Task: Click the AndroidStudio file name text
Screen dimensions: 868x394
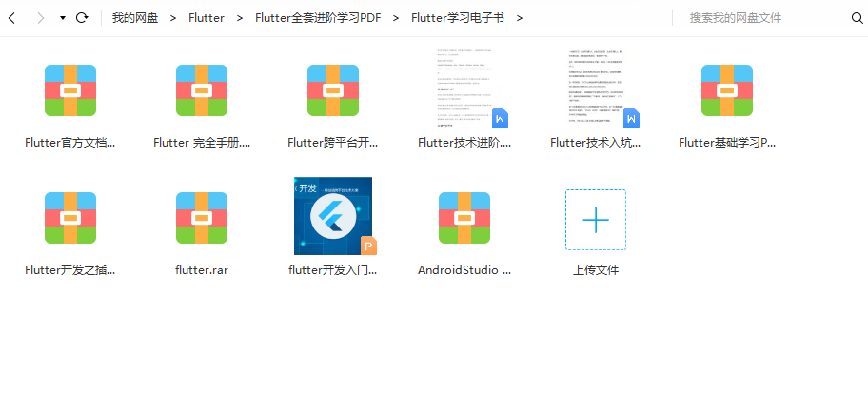Action: pos(464,270)
